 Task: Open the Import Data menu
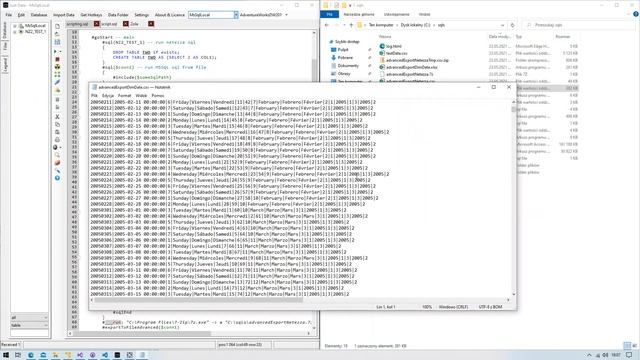point(64,15)
